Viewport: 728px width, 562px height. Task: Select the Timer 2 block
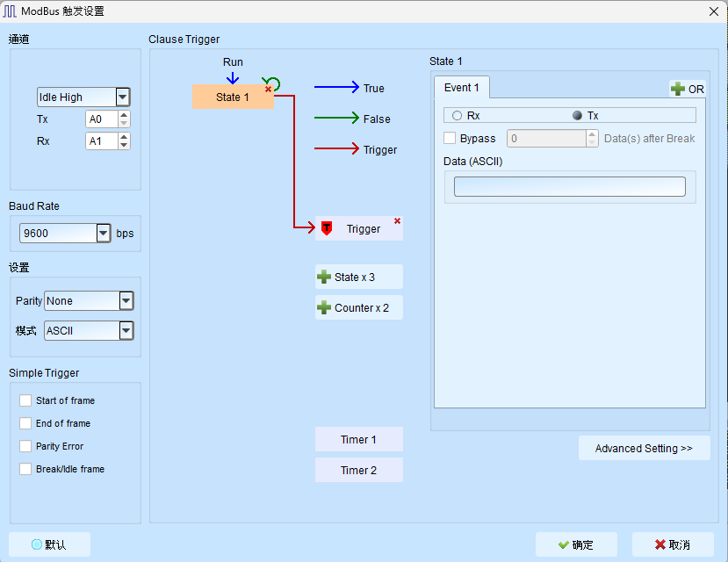pyautogui.click(x=359, y=470)
